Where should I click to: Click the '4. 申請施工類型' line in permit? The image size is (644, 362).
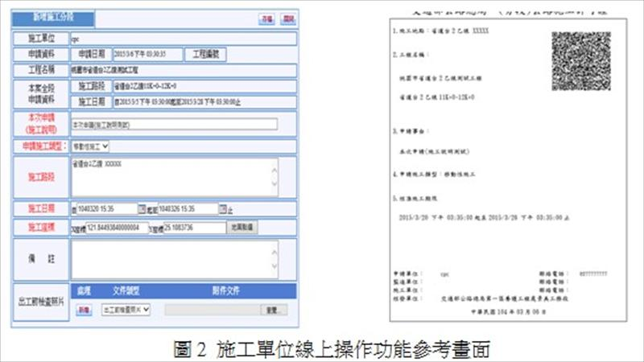click(x=434, y=174)
